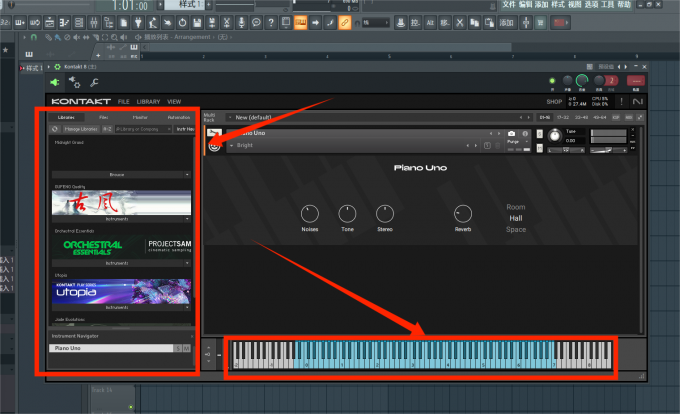Click the library refresh icon
680x414 pixels.
click(55, 129)
